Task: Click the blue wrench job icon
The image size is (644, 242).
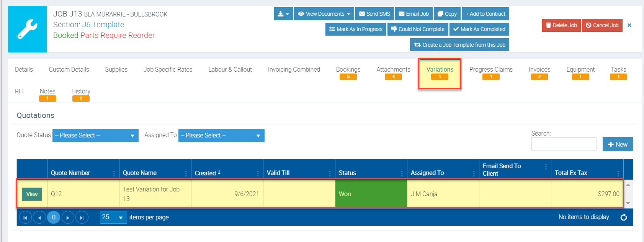Action: click(x=27, y=29)
